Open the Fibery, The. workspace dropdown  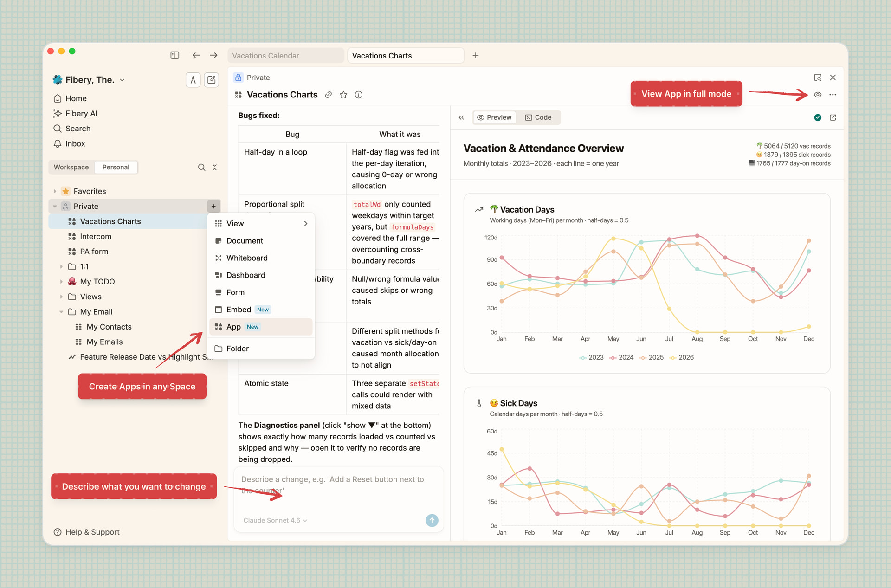[x=89, y=80]
